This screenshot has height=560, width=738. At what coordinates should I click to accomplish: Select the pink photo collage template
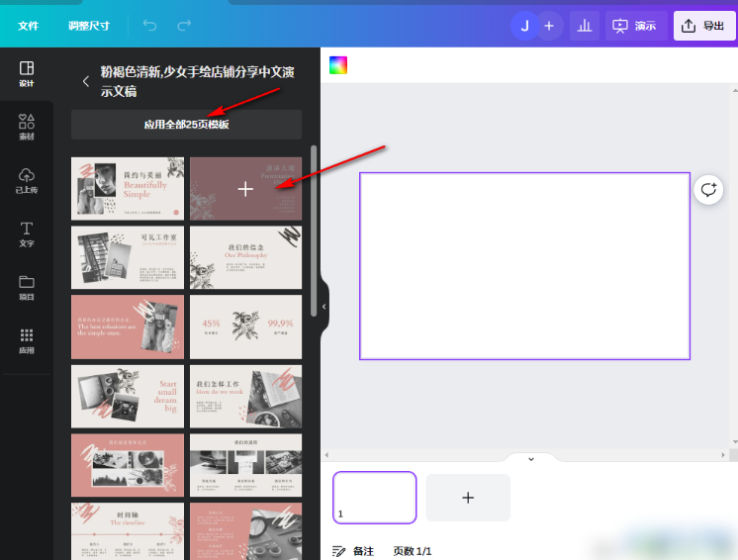click(x=128, y=465)
